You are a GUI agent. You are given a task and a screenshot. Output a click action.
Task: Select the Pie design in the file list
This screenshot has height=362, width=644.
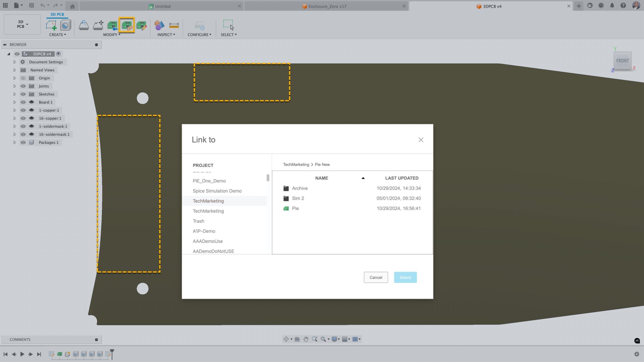[295, 208]
